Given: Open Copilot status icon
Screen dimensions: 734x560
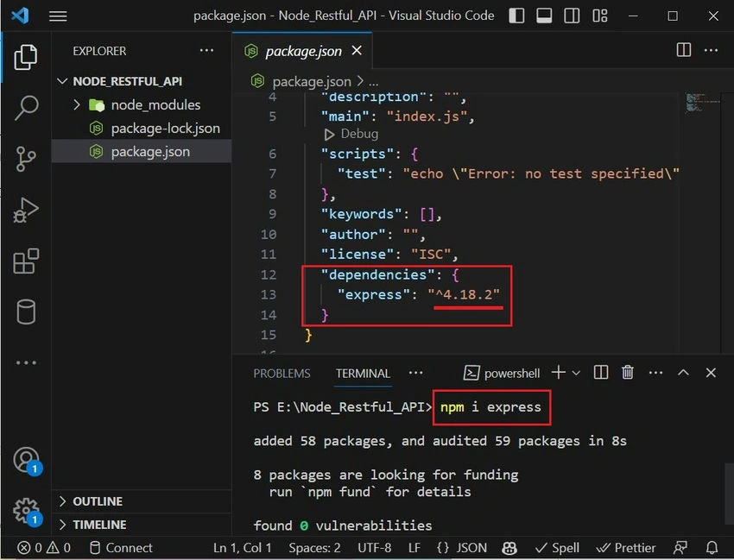Looking at the screenshot, I should tap(509, 548).
